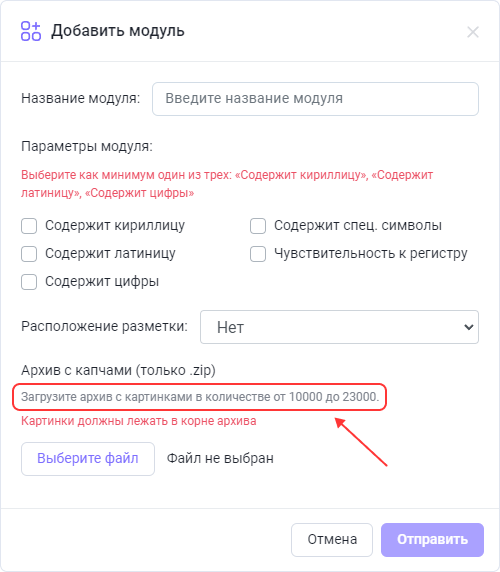This screenshot has height=572, width=500.
Task: Close the Добавить модуль dialog with X
Action: tap(473, 32)
